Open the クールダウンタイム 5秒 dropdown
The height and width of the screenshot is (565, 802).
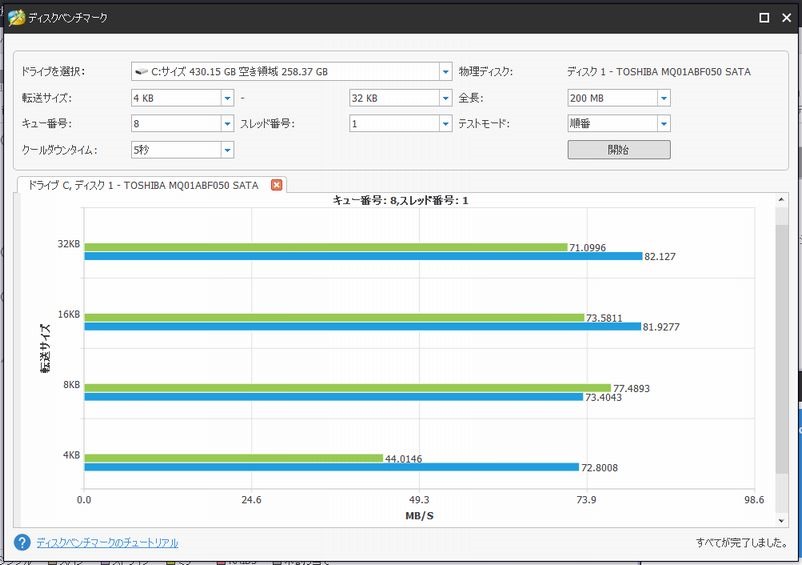[x=227, y=150]
